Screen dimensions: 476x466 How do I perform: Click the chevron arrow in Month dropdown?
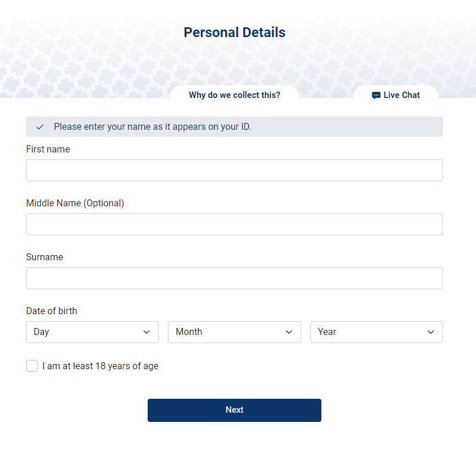click(289, 332)
